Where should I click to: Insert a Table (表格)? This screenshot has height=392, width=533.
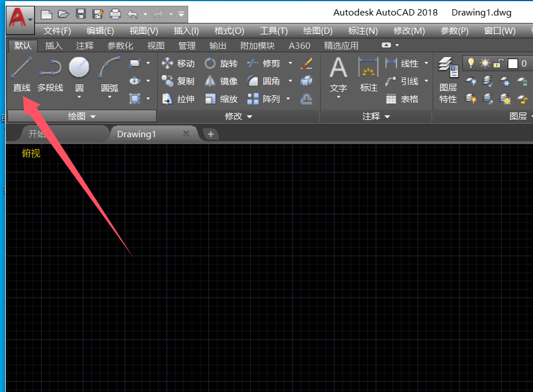click(x=402, y=99)
